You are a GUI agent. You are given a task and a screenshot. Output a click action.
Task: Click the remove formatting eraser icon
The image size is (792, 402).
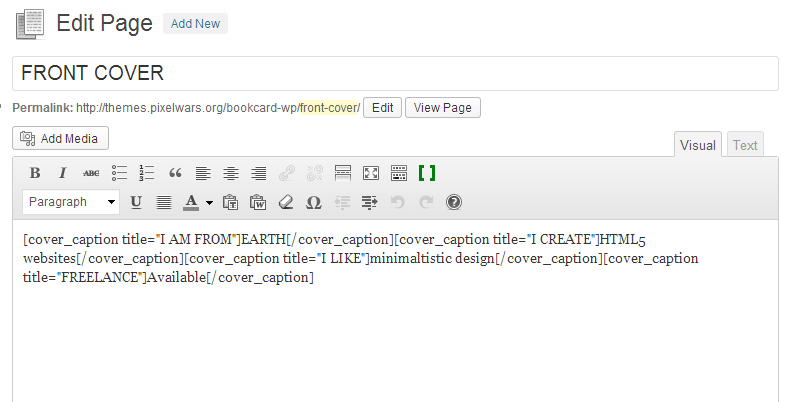click(x=285, y=202)
